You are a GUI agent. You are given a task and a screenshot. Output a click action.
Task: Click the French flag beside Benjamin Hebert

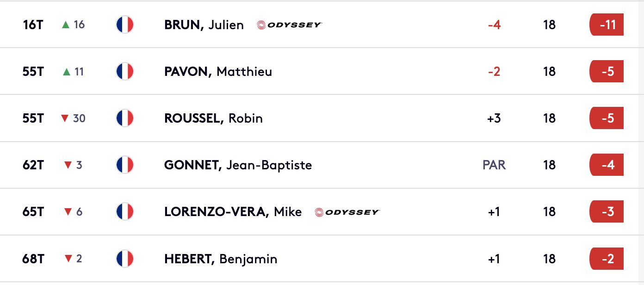[125, 258]
